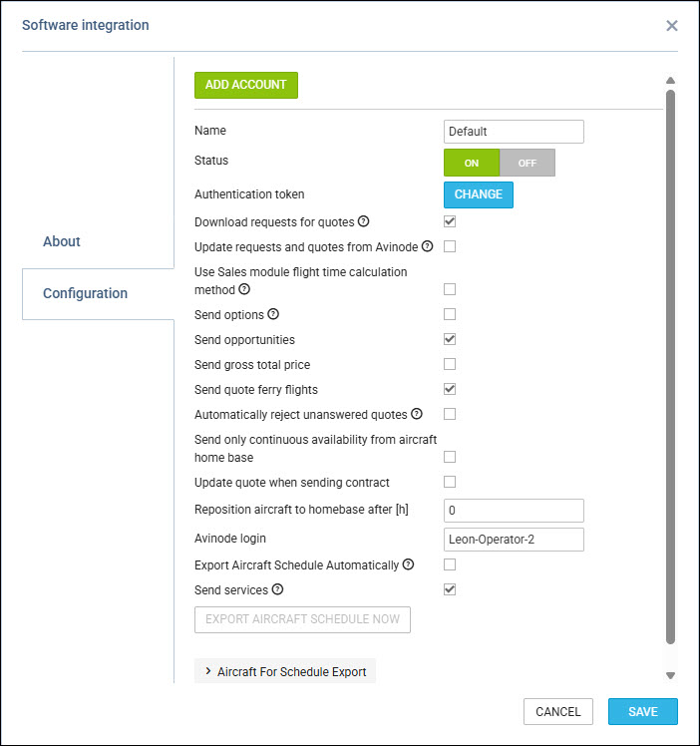Viewport: 700px width, 746px height.
Task: Switch Status toggle to OFF
Action: (x=526, y=163)
